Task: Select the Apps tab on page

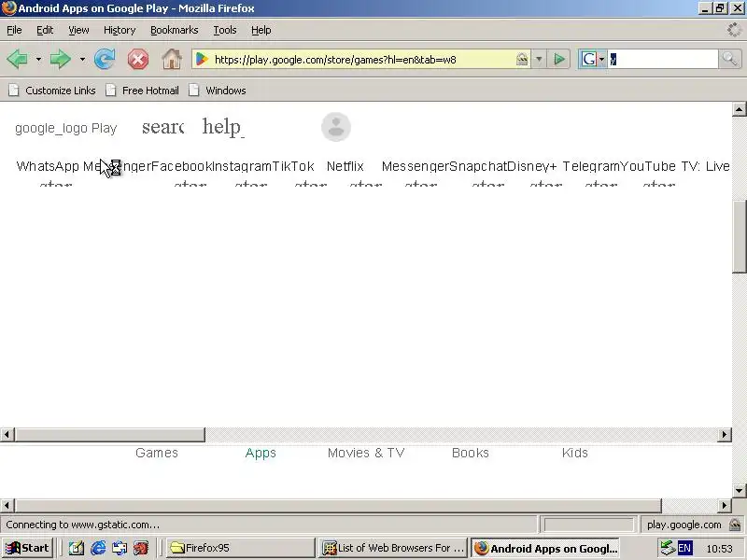Action: click(x=261, y=453)
